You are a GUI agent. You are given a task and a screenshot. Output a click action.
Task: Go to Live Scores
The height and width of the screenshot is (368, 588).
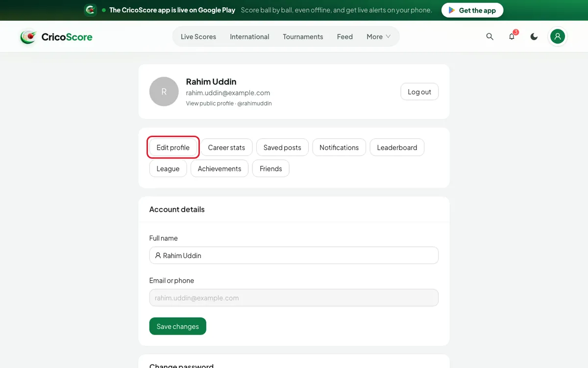pos(198,37)
